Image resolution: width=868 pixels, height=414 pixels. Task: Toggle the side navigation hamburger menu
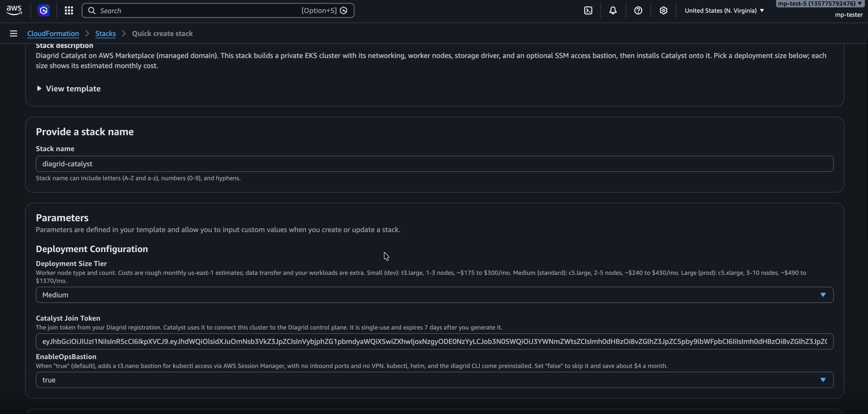pyautogui.click(x=14, y=33)
